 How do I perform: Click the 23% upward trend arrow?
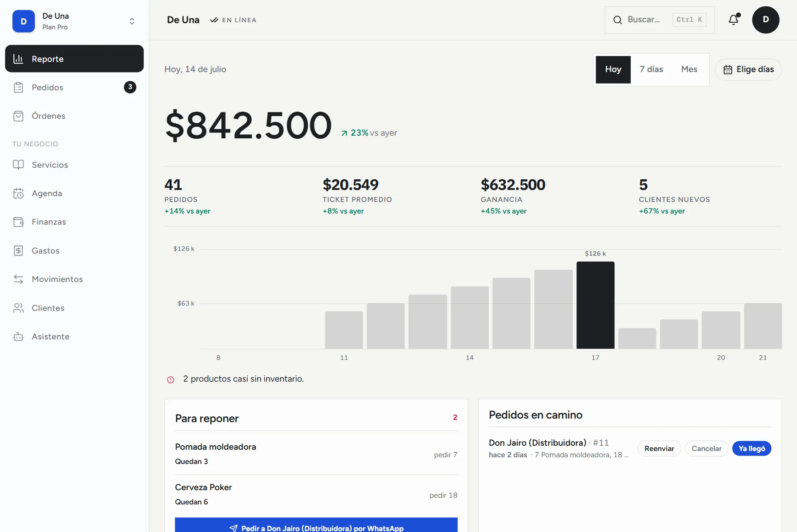pos(344,133)
